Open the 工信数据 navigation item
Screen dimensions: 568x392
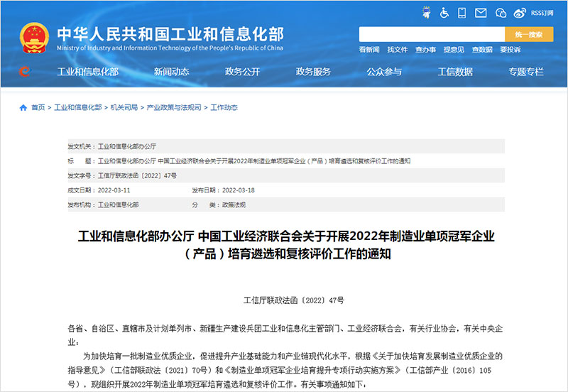click(x=455, y=72)
